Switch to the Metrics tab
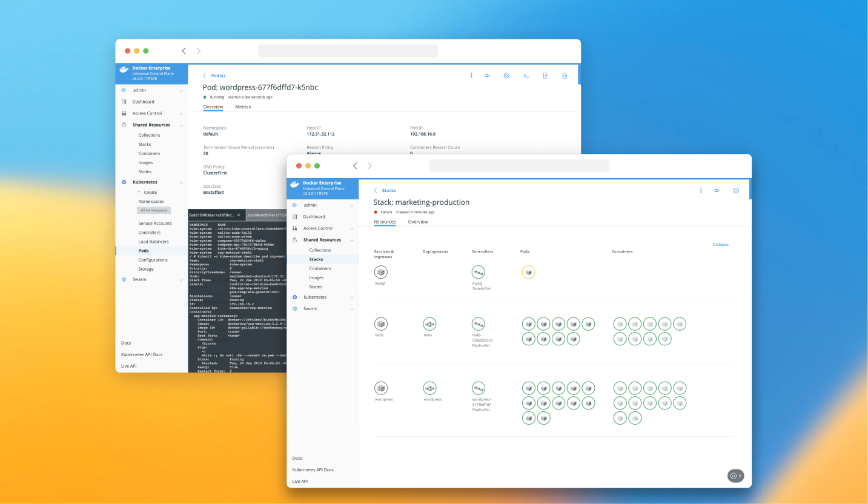Screen dimensions: 868x504 [x=242, y=107]
